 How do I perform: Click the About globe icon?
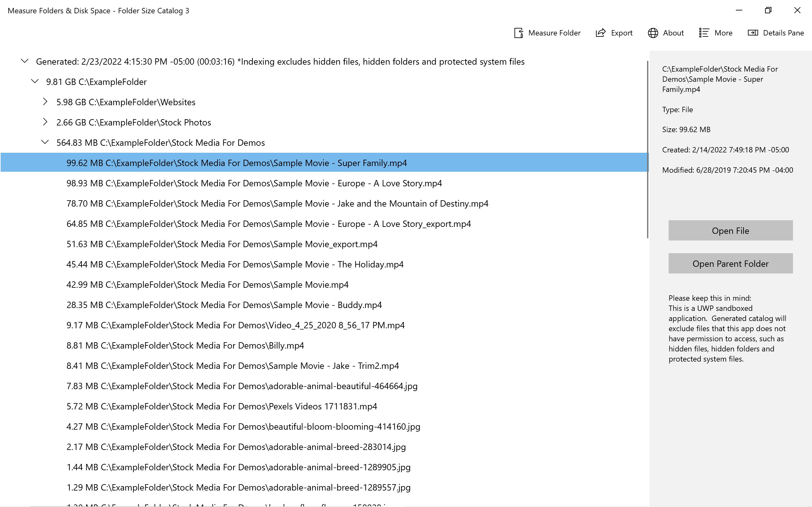653,33
